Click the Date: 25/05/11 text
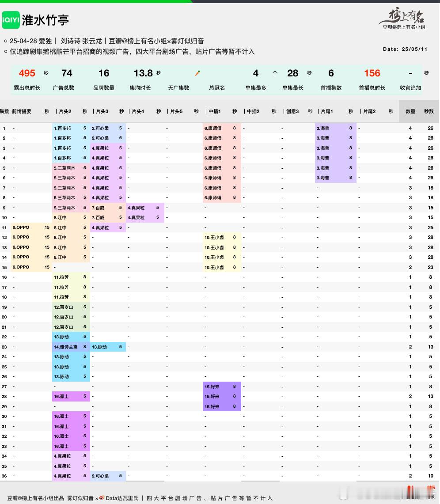This screenshot has width=440, height=504. coord(405,49)
